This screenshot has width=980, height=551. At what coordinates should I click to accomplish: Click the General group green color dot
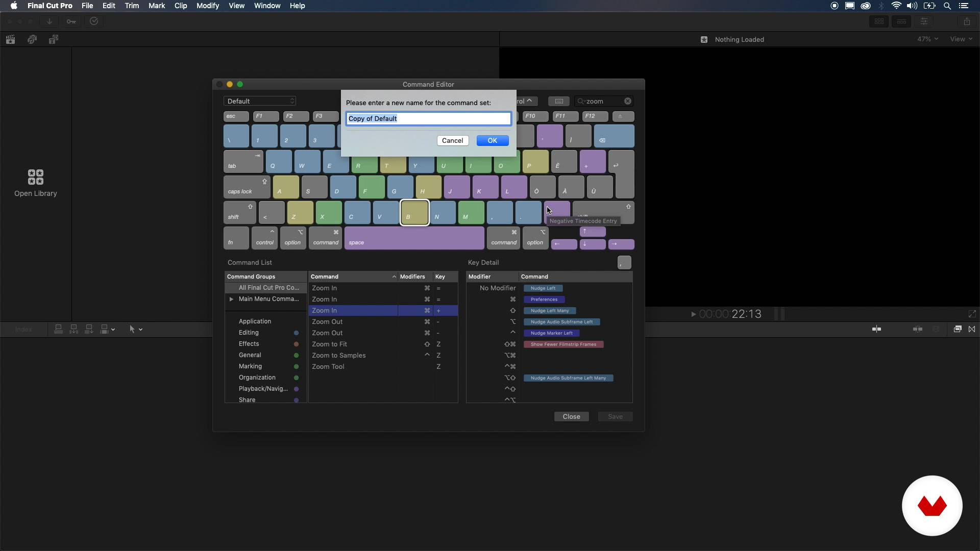[296, 355]
